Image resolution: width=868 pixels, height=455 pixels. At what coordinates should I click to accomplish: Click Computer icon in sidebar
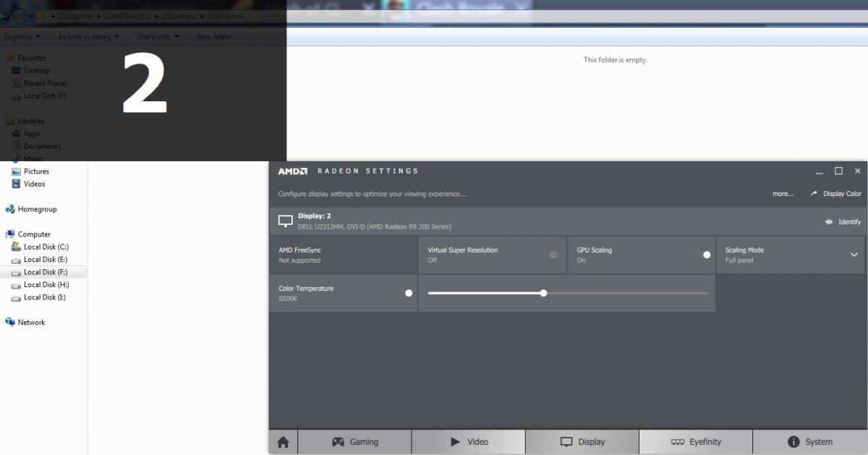click(x=10, y=234)
